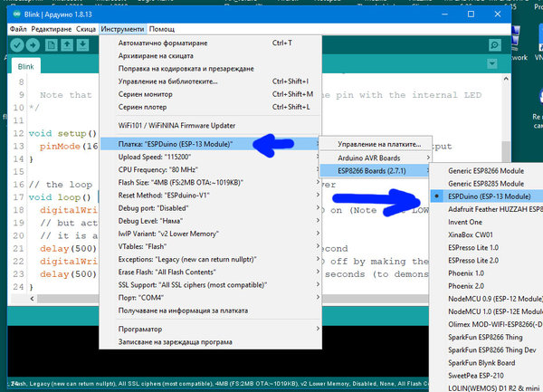Select LOLIN(WEMOS) D1 R2 & mini board
543x392 pixels.
pyautogui.click(x=487, y=388)
